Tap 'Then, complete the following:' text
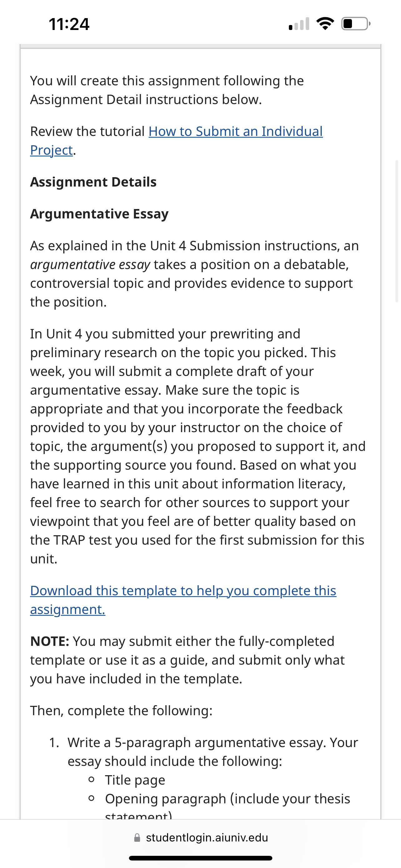Viewport: 401px width, 868px height. (x=121, y=711)
